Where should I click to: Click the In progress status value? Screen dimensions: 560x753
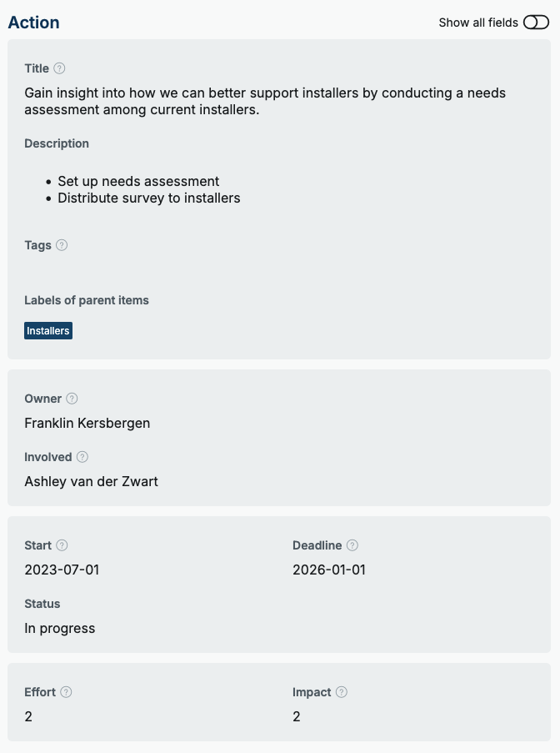point(60,628)
